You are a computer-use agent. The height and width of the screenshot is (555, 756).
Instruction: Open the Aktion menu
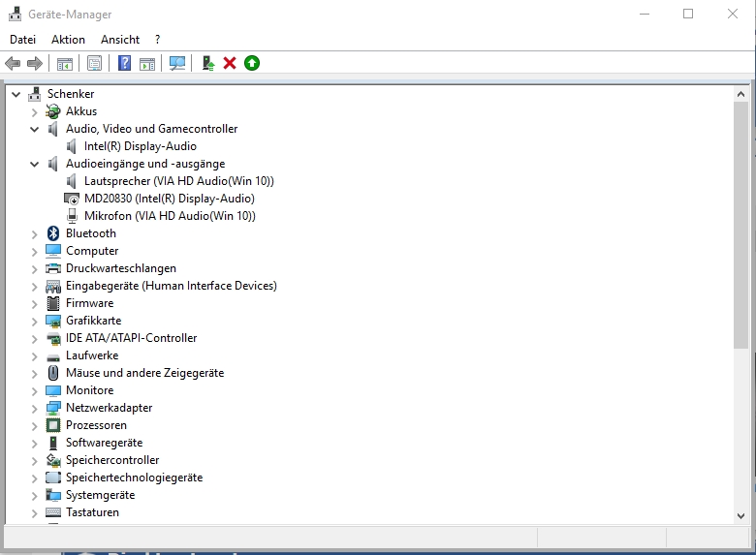point(68,40)
